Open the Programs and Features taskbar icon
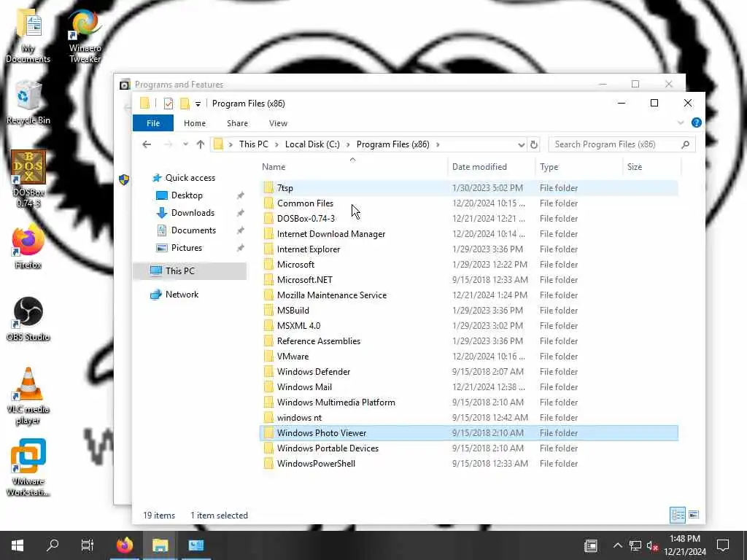This screenshot has height=560, width=747. pos(196,545)
